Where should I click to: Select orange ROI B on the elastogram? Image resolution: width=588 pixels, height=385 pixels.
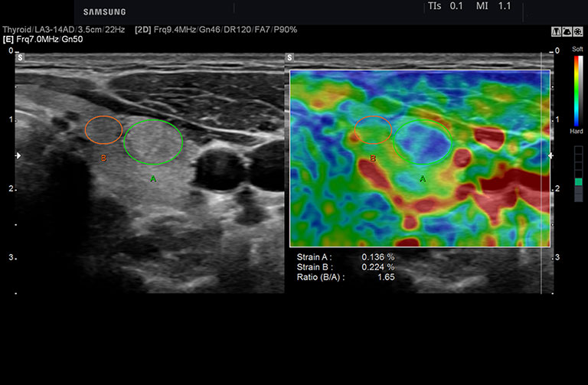(373, 130)
